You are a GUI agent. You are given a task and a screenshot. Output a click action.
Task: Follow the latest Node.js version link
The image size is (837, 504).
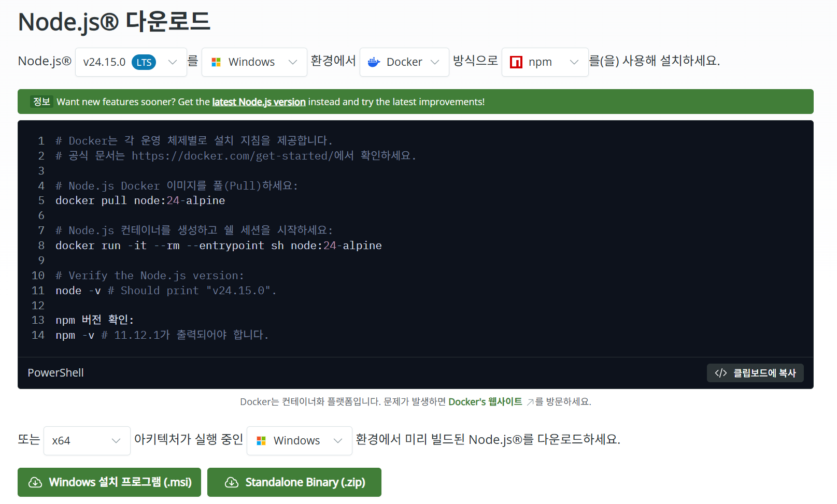click(x=259, y=102)
